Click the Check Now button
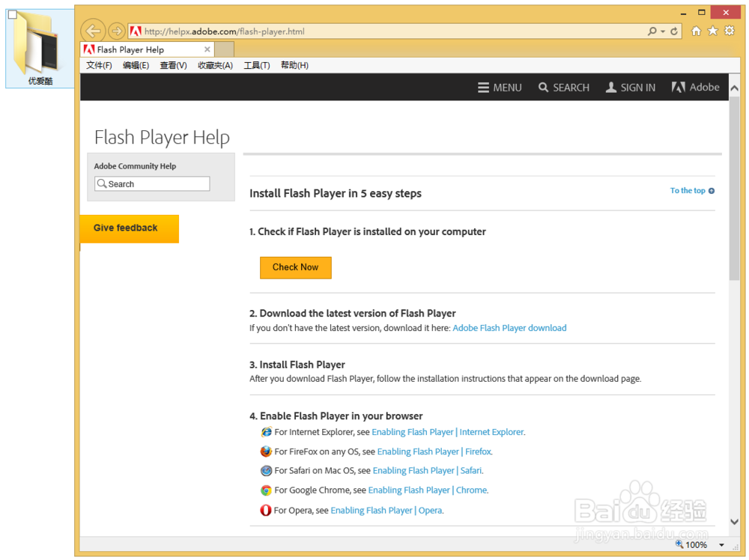749x560 pixels. click(x=295, y=267)
